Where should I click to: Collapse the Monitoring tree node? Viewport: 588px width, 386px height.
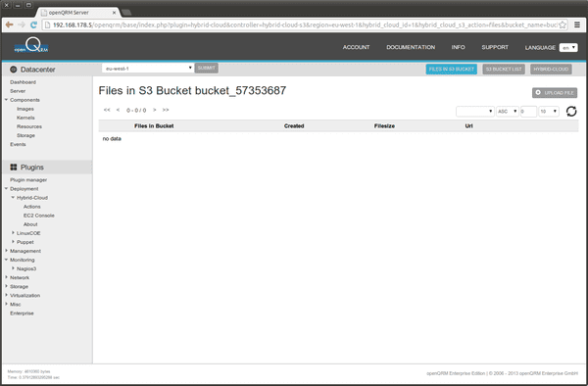click(x=7, y=260)
